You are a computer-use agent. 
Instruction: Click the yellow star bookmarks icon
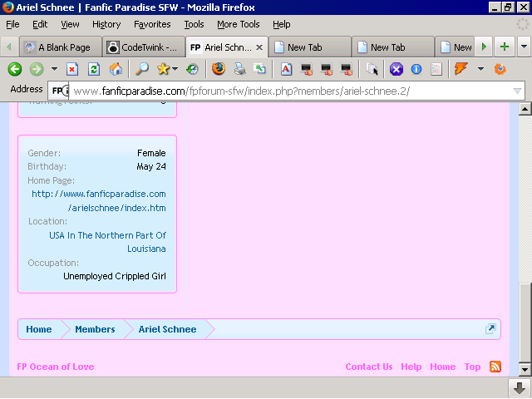coord(163,69)
